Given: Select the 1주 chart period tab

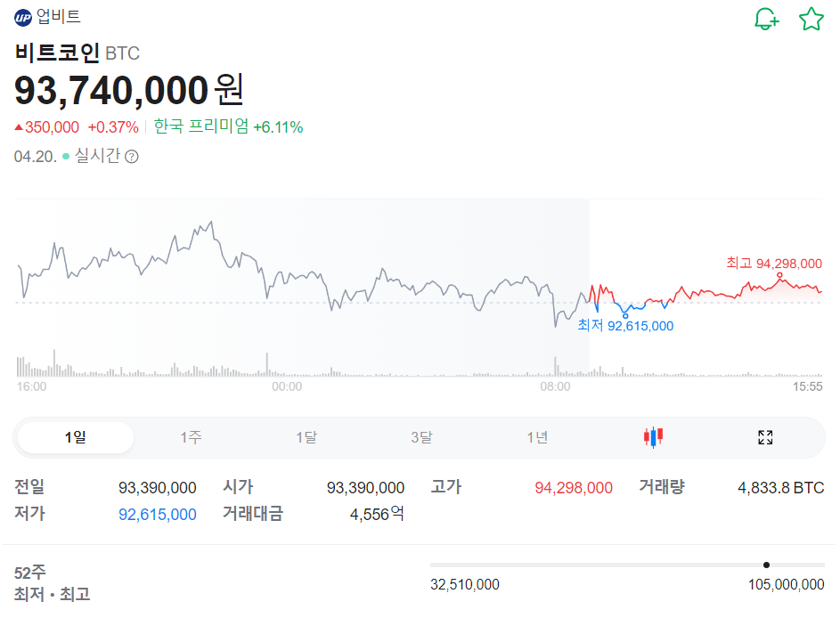Looking at the screenshot, I should [x=191, y=437].
